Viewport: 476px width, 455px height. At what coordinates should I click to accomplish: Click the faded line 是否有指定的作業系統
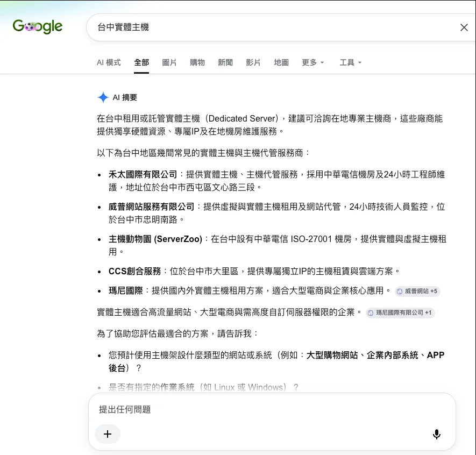pos(203,387)
